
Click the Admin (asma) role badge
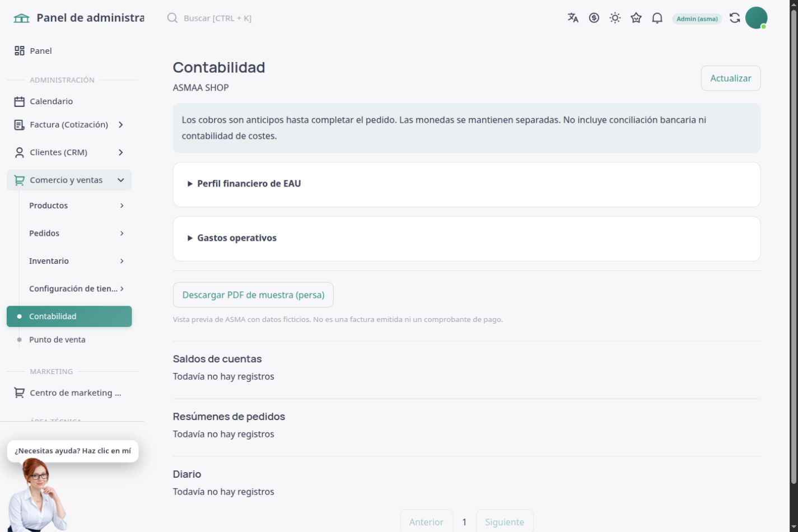697,18
